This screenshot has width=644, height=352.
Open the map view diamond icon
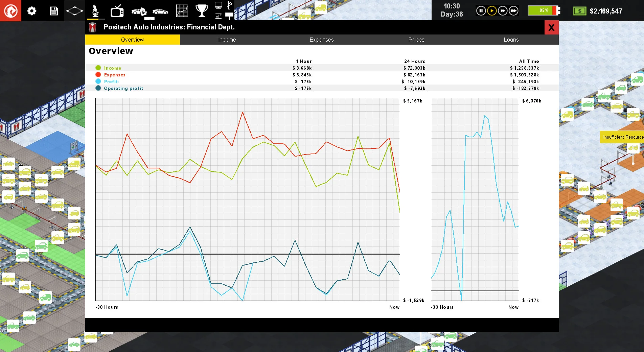[x=74, y=10]
